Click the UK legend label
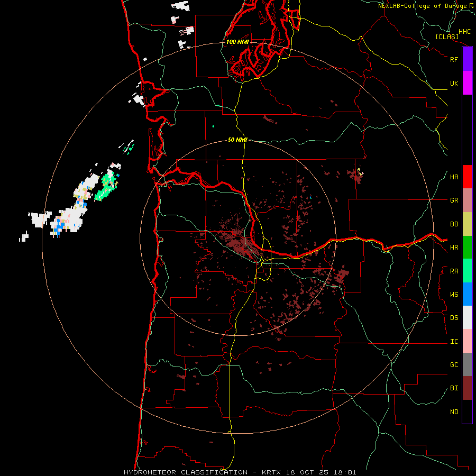476x476 pixels. coord(454,83)
